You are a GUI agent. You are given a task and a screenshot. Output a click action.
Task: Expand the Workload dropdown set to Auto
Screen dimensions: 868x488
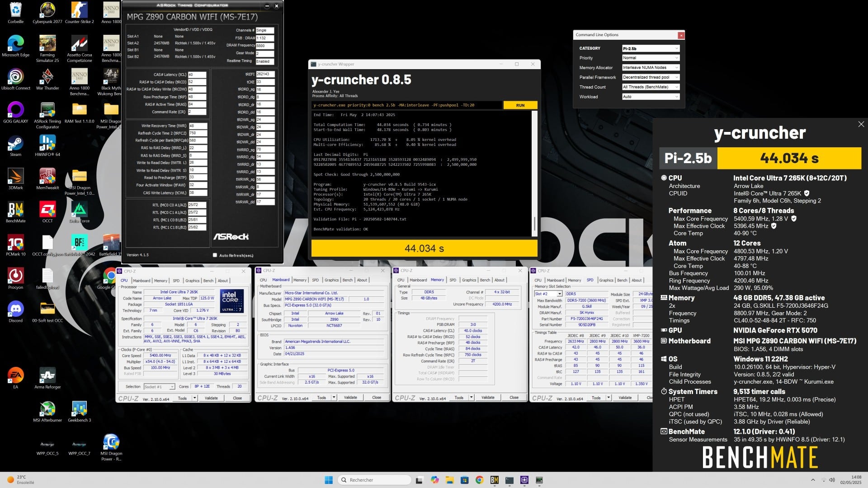651,97
